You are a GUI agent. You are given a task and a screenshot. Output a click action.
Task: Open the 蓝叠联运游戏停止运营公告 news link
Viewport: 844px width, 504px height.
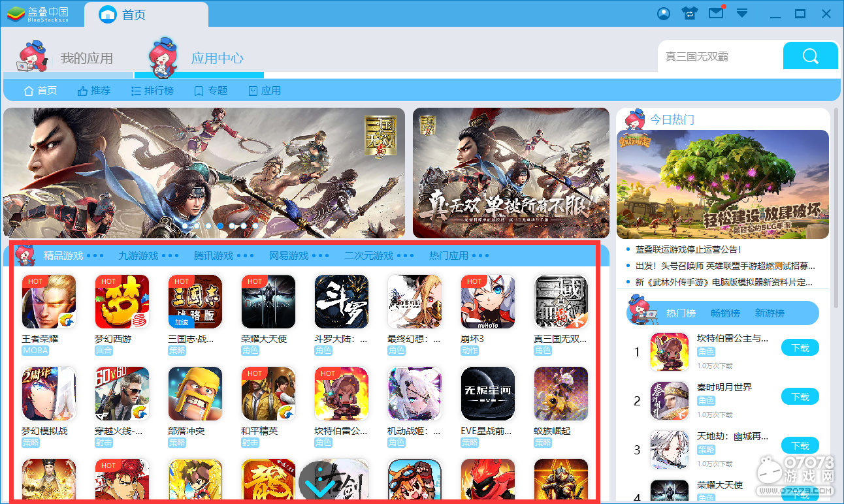(689, 249)
